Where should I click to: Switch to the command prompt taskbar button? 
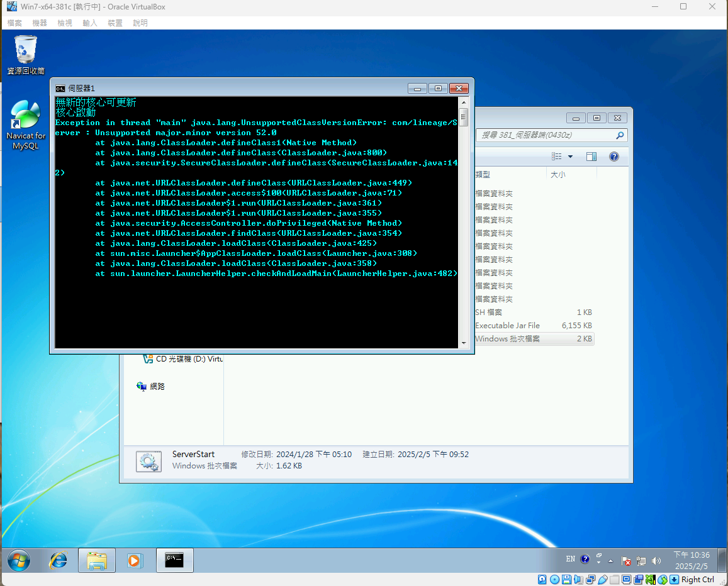click(x=174, y=560)
